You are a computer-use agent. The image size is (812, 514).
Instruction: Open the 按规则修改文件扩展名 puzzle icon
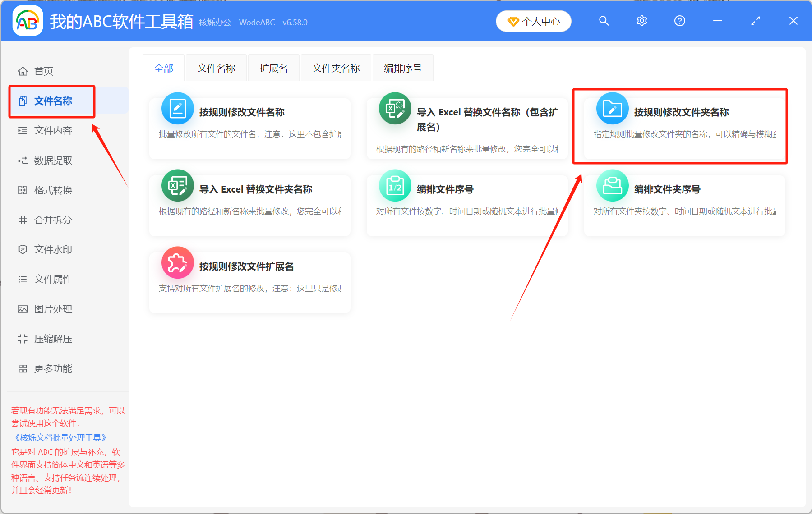point(177,262)
